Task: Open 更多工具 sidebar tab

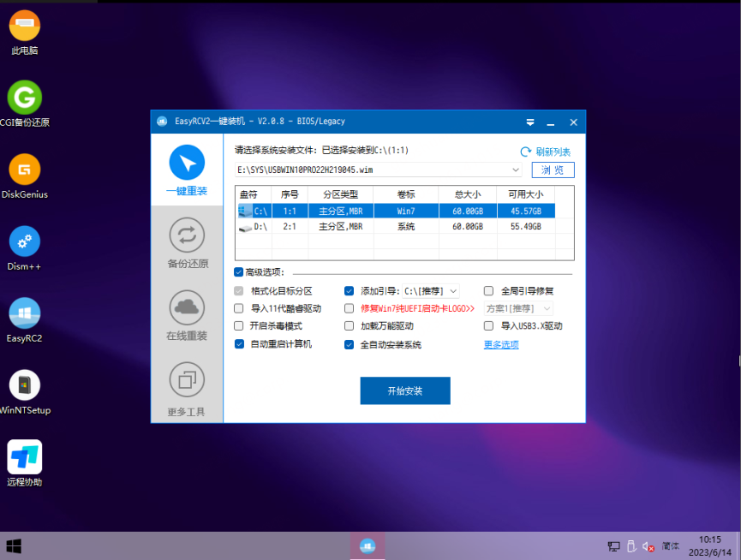Action: click(x=187, y=389)
